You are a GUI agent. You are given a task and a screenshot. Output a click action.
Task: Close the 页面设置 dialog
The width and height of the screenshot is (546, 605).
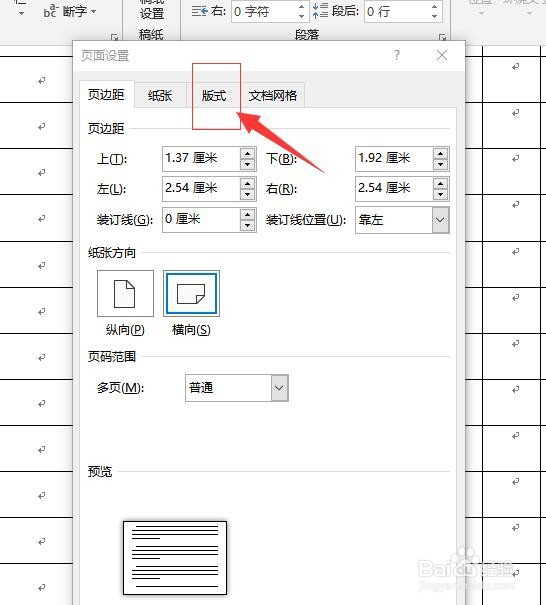coord(442,56)
